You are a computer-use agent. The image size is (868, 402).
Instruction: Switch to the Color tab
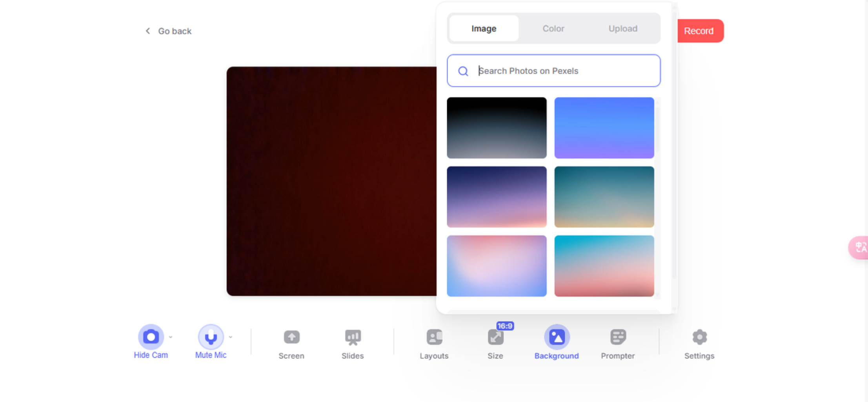click(553, 28)
